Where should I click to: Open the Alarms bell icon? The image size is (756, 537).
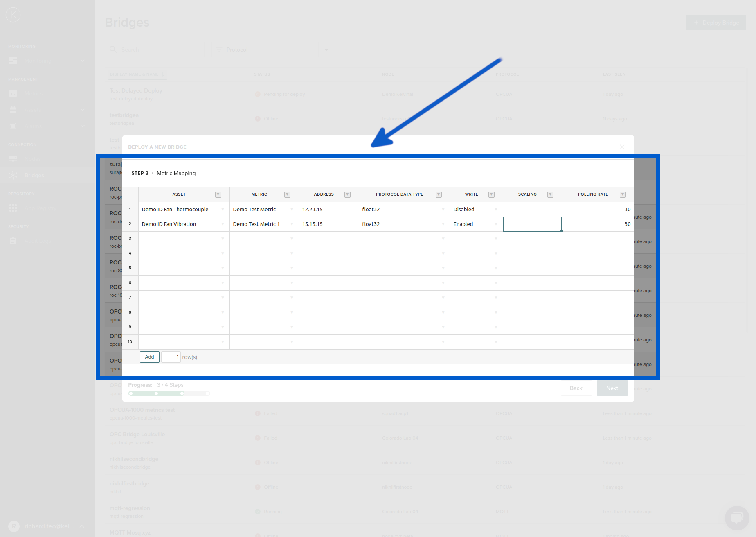coord(13,126)
